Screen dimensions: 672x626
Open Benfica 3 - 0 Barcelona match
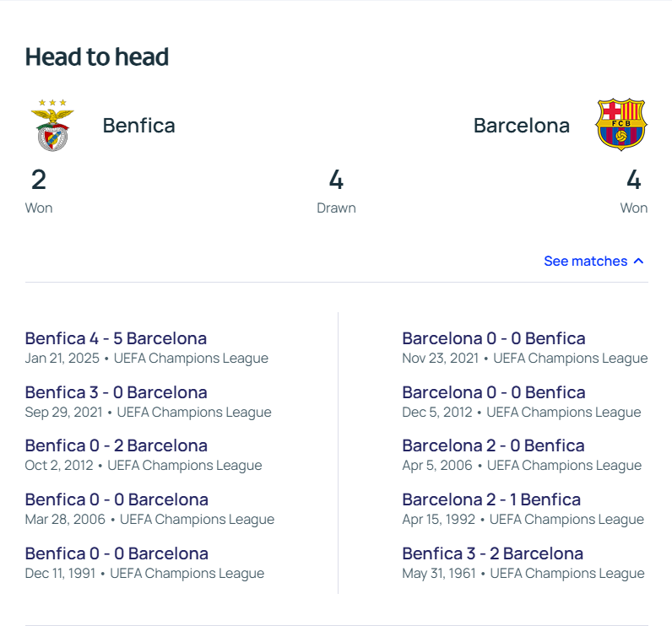tap(117, 392)
